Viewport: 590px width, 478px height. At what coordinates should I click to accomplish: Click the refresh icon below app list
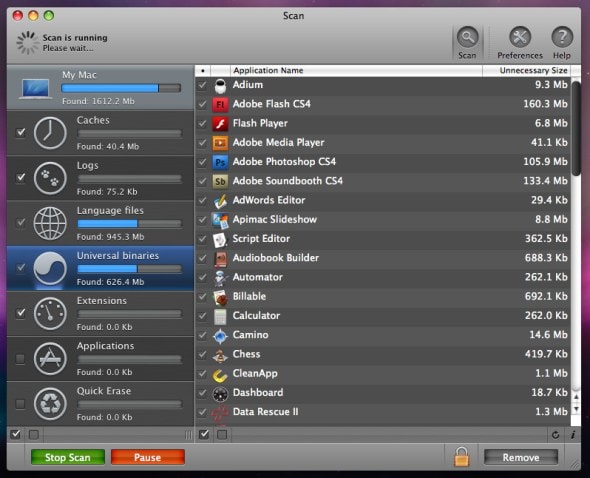(x=555, y=435)
